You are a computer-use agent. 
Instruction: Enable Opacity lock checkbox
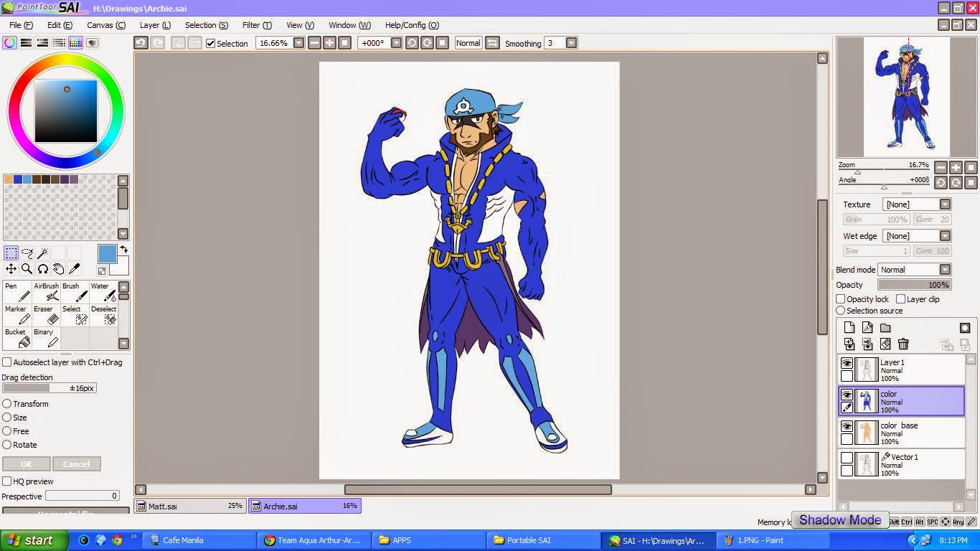pyautogui.click(x=841, y=299)
